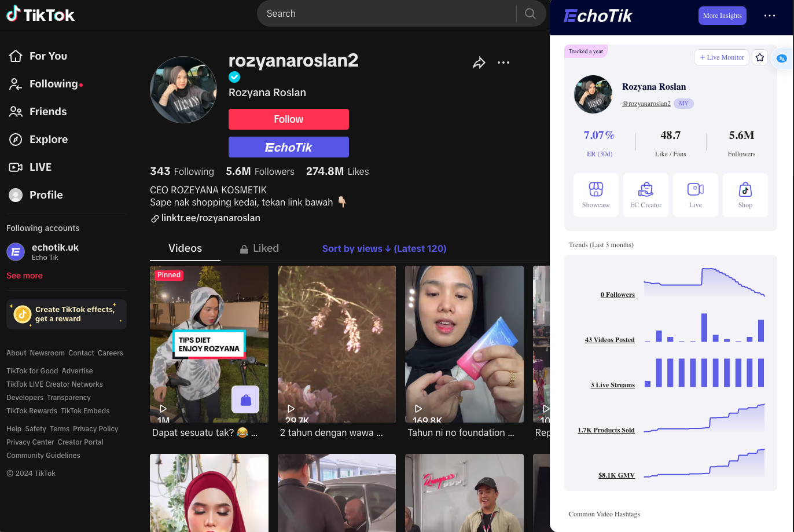Screen dimensions: 794x532
Task: Click the search magnifier icon
Action: click(530, 13)
